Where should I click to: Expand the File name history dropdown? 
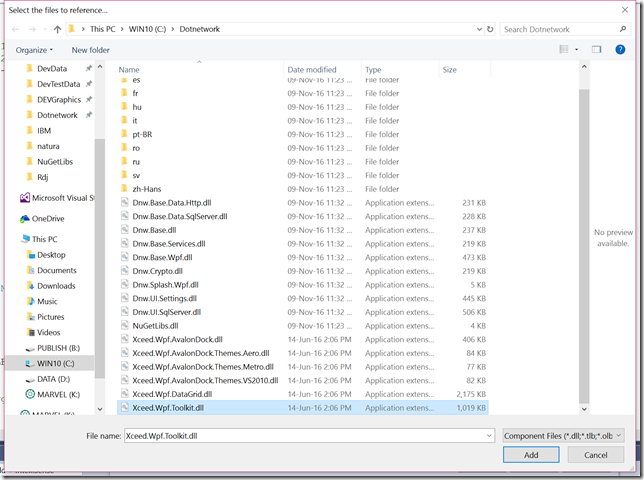tap(488, 436)
